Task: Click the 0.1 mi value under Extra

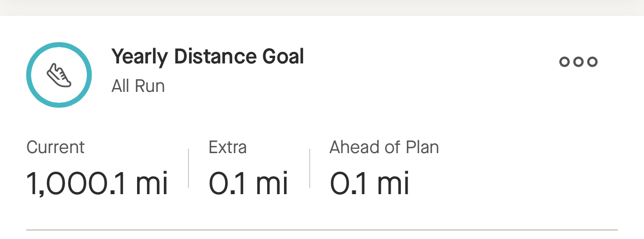Action: tap(248, 183)
